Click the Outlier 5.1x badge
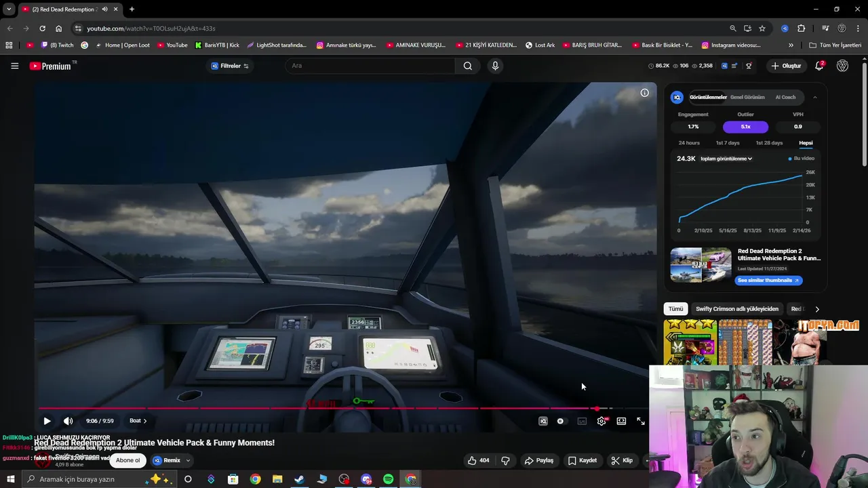This screenshot has width=868, height=488. [745, 127]
